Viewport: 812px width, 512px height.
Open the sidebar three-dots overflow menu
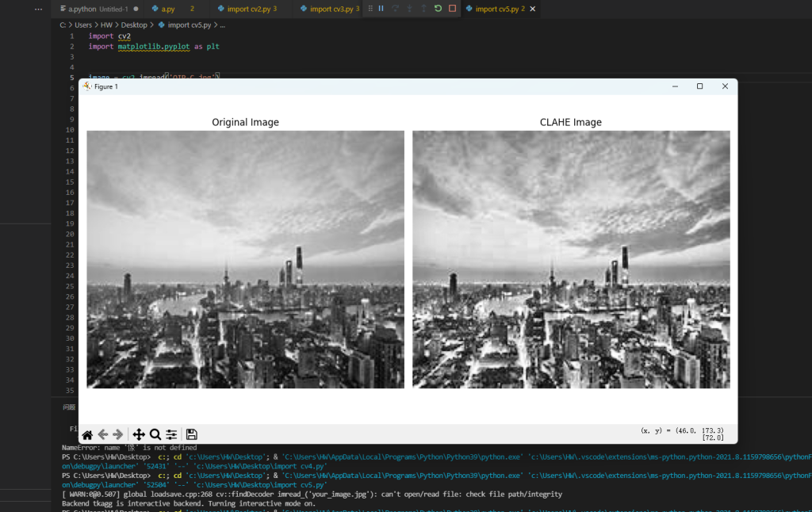pos(38,9)
